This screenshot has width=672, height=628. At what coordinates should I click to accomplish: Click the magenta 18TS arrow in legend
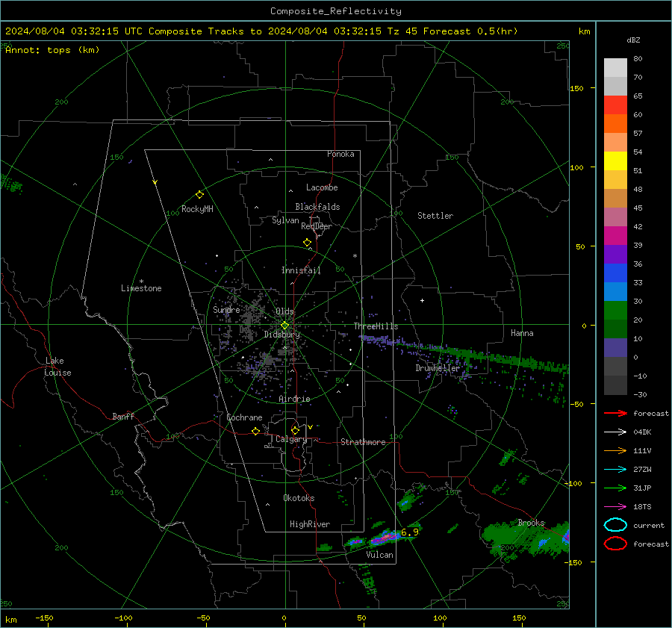click(615, 507)
